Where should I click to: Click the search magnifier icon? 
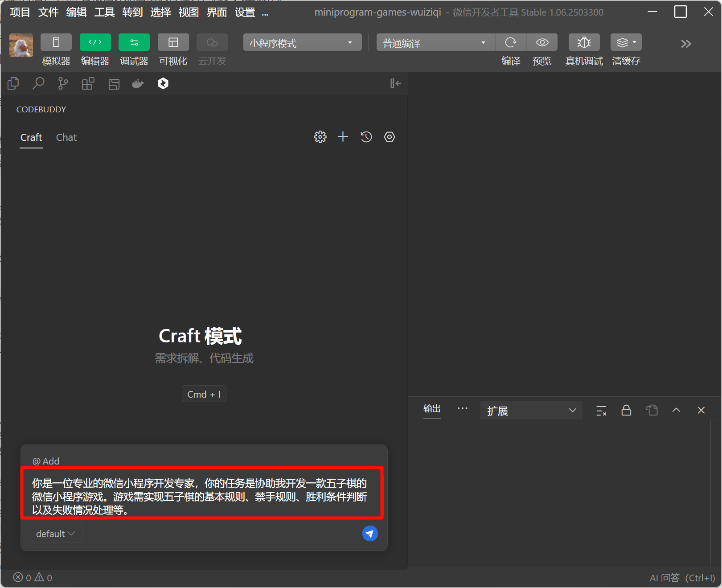38,83
